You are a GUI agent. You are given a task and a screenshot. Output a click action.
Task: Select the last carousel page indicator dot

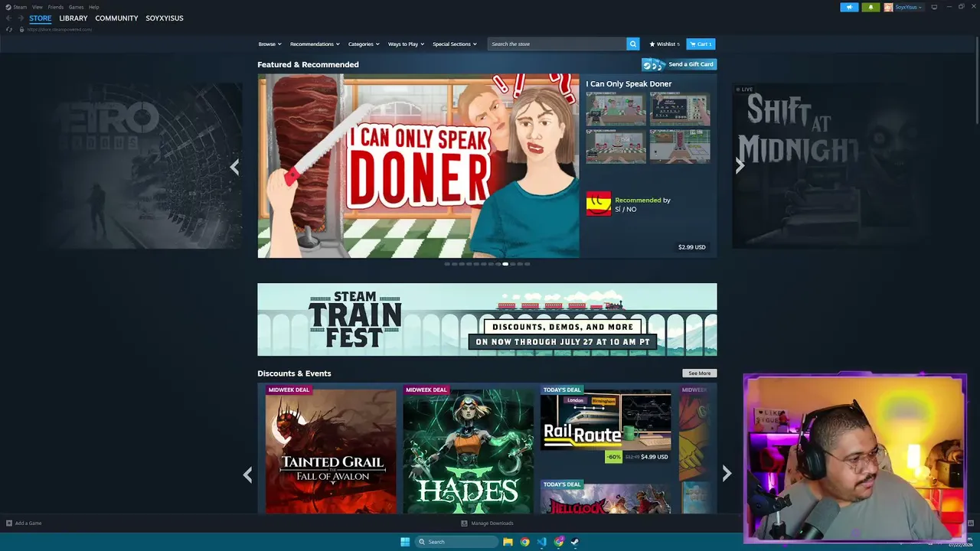pos(527,264)
